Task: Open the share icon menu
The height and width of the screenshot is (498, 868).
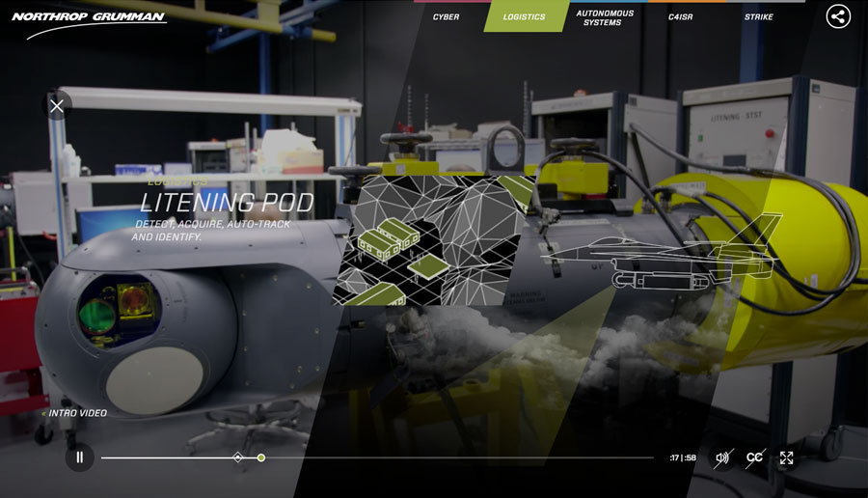Action: pos(838,16)
